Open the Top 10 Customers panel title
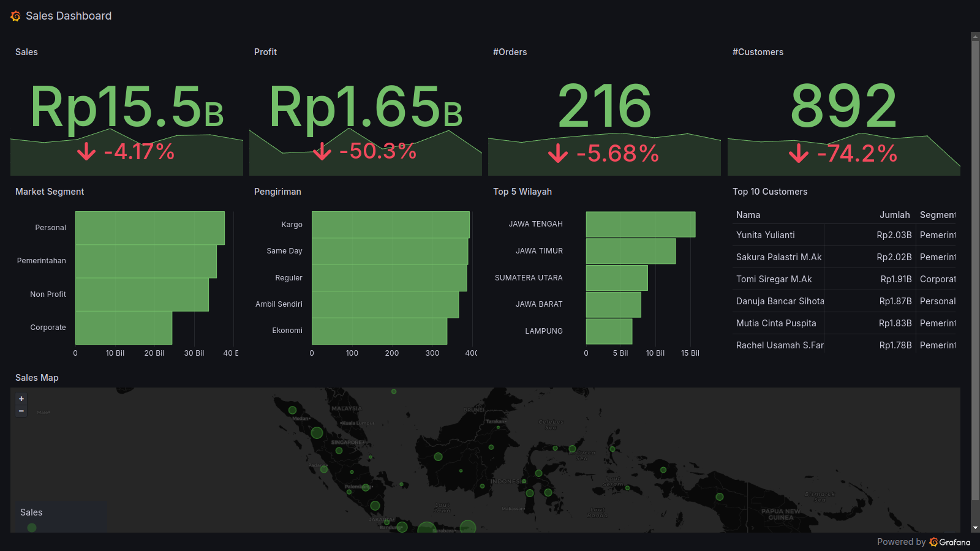 click(x=769, y=192)
